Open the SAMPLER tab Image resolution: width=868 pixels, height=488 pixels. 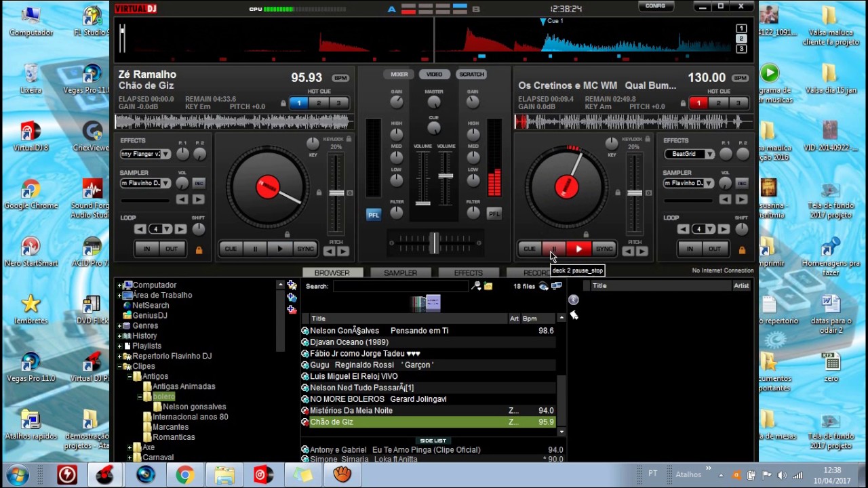(x=401, y=273)
